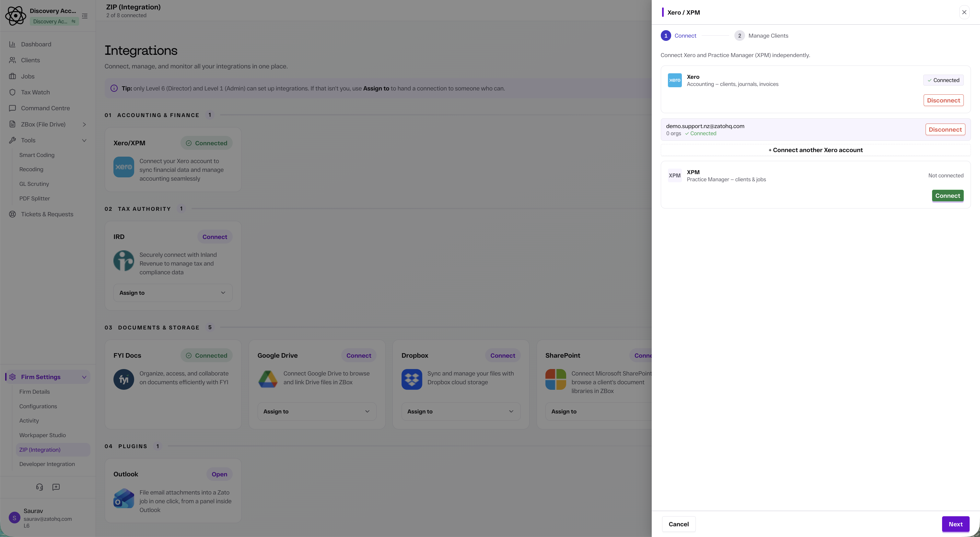Close the Xero / XPM panel
Image resolution: width=980 pixels, height=537 pixels.
[x=964, y=12]
